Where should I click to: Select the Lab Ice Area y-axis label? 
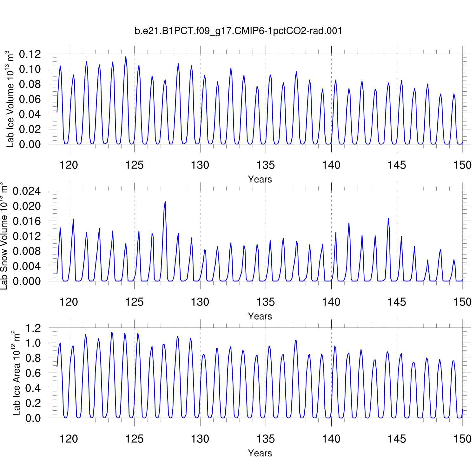click(16, 373)
